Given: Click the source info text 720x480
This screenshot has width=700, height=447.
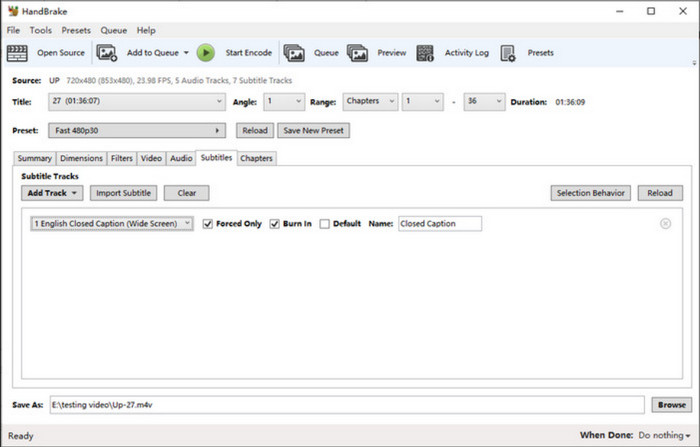Looking at the screenshot, I should point(179,80).
